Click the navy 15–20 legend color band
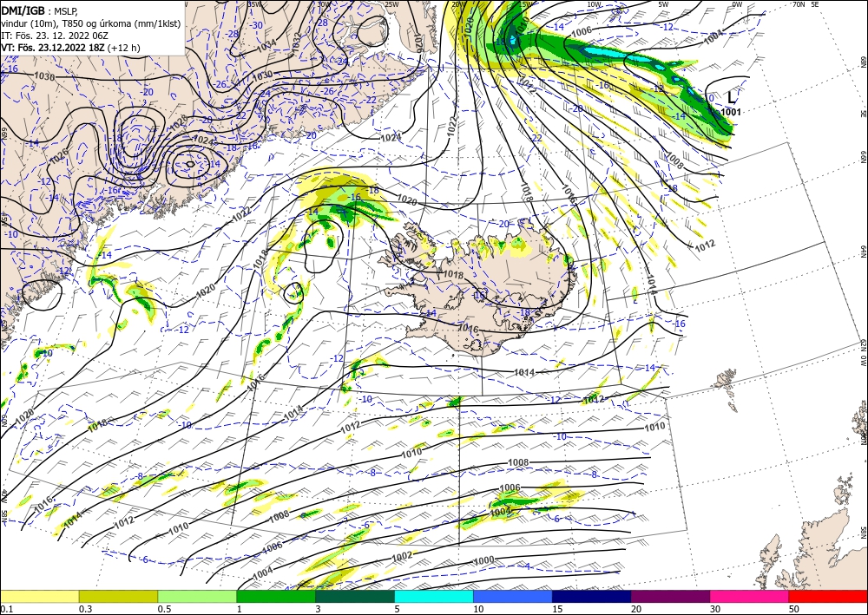Image resolution: width=868 pixels, height=615 pixels. point(592,596)
